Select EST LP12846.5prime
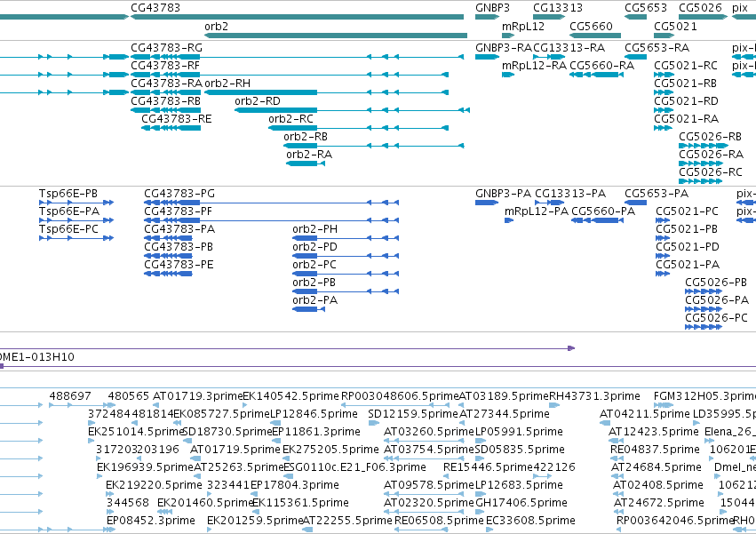 coord(314,414)
